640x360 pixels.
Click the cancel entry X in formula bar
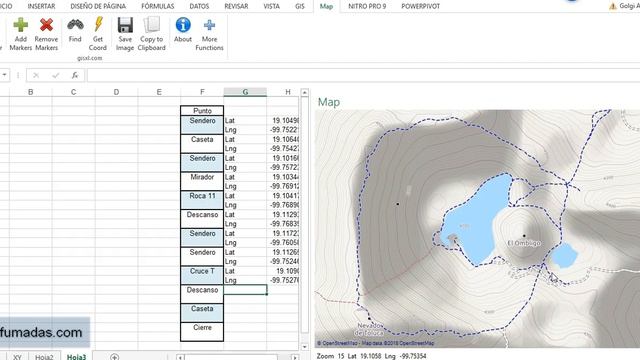(x=36, y=75)
